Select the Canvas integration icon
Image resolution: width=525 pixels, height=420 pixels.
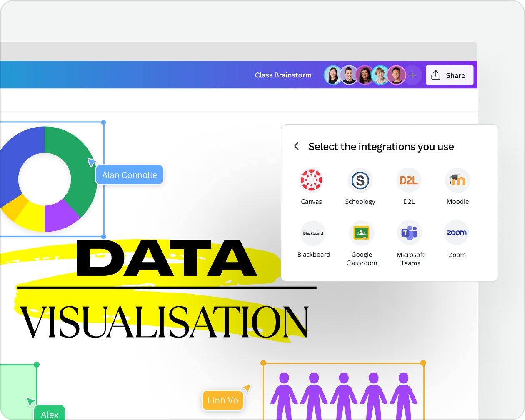(x=311, y=180)
